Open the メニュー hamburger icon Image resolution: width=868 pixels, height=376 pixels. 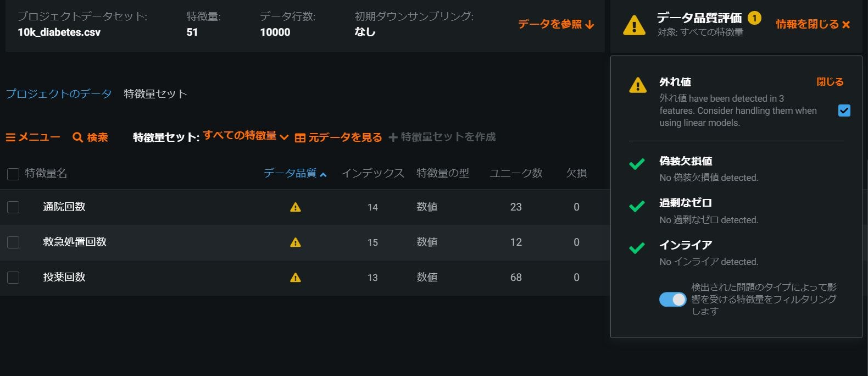pos(11,137)
